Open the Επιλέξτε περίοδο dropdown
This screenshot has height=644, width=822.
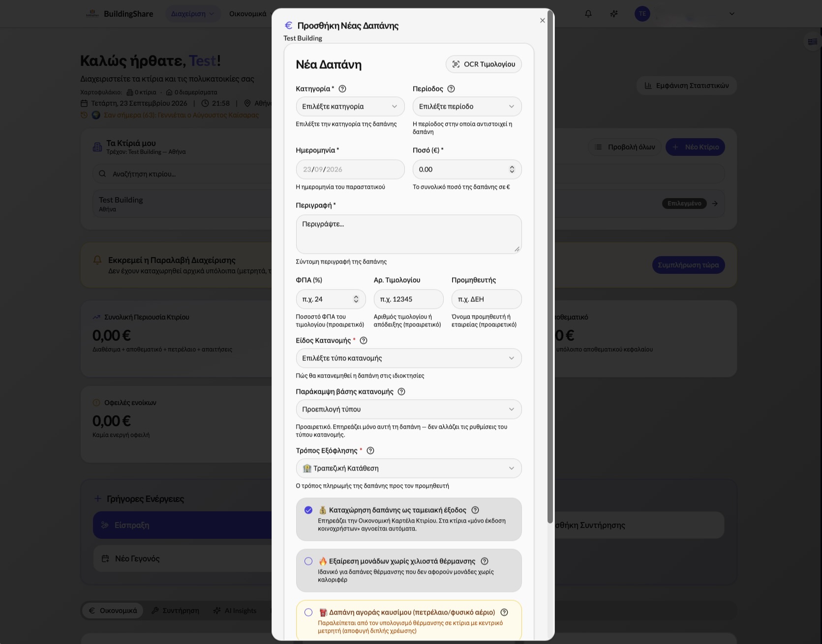click(x=467, y=107)
